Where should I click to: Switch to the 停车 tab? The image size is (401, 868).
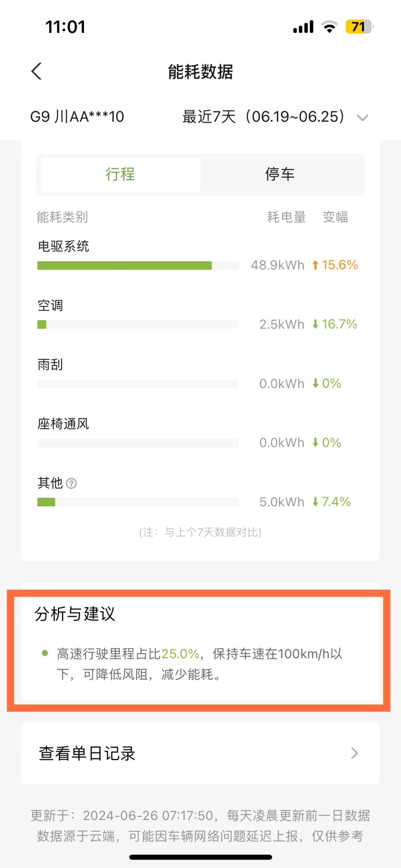click(x=280, y=174)
